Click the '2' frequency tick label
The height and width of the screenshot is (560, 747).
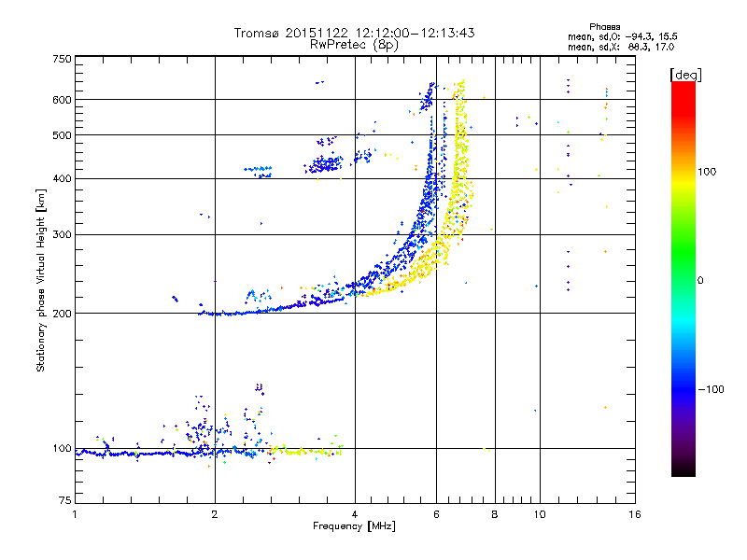click(215, 514)
